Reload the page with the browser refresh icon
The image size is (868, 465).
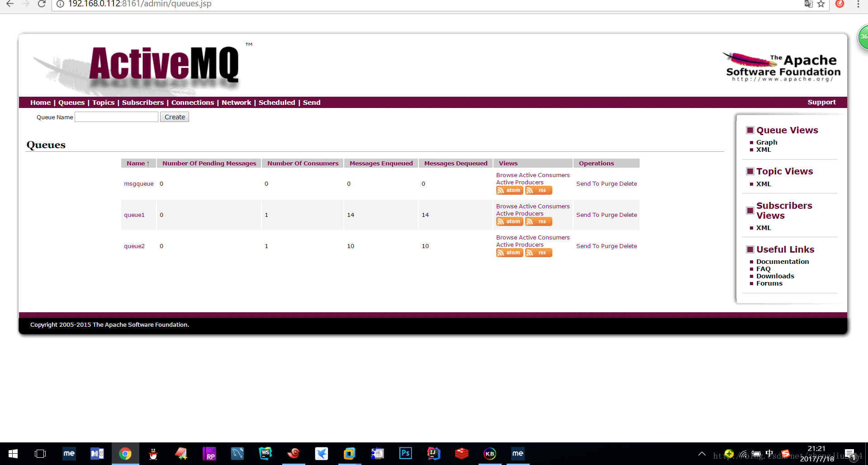click(x=42, y=4)
